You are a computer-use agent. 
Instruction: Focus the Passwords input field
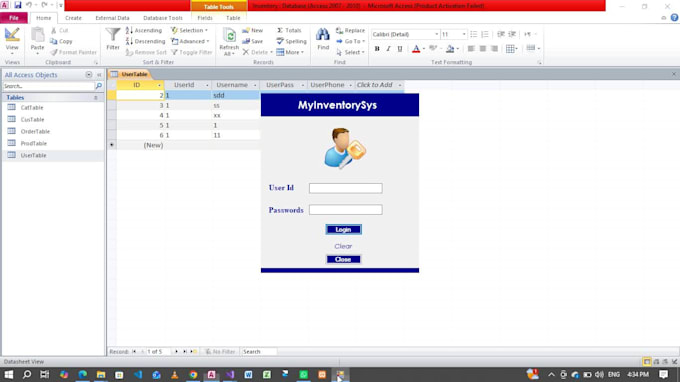point(346,210)
